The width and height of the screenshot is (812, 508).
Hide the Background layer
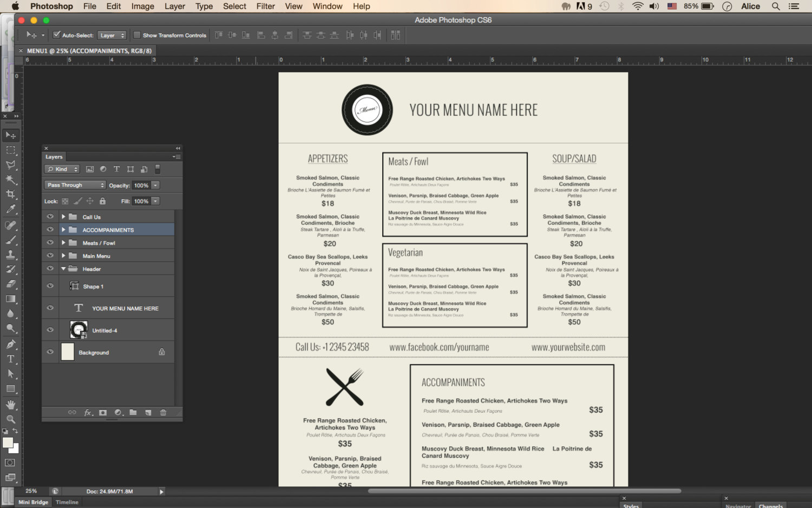pyautogui.click(x=50, y=352)
